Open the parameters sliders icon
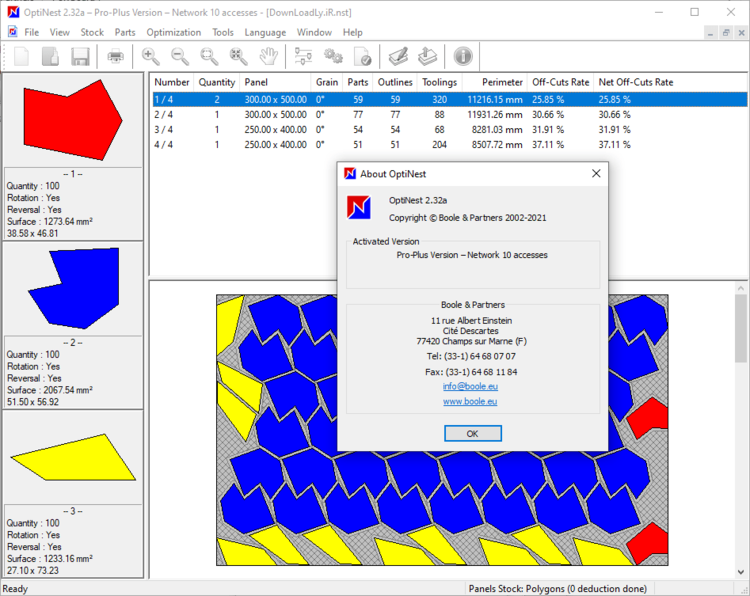 point(303,57)
